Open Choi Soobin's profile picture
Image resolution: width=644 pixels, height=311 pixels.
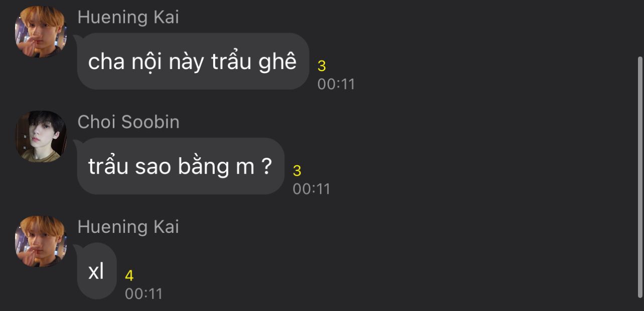[x=41, y=136]
